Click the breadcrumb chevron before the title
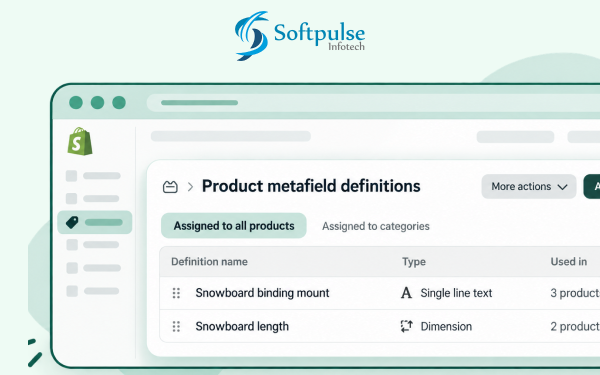This screenshot has height=375, width=600. pos(190,187)
